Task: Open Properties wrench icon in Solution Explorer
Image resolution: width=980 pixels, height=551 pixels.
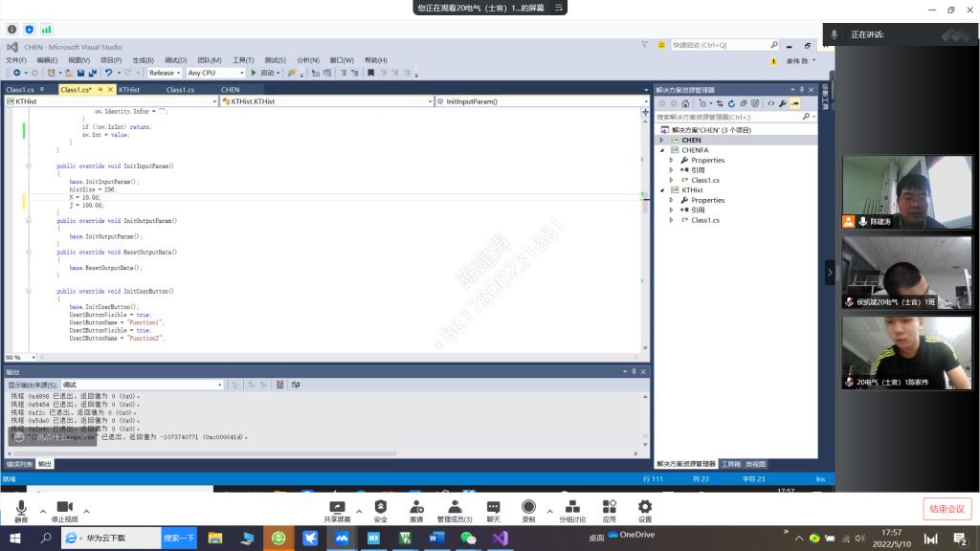Action: (782, 103)
